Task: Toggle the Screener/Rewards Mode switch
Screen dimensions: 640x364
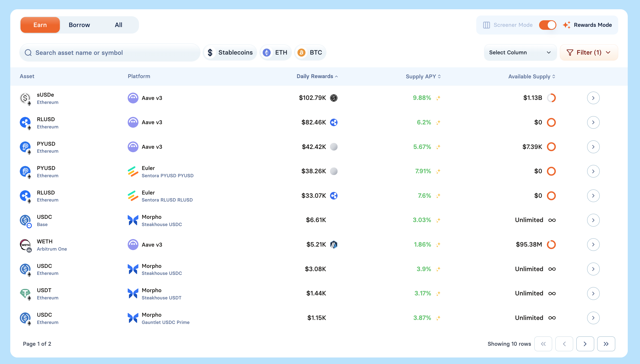Action: click(548, 25)
